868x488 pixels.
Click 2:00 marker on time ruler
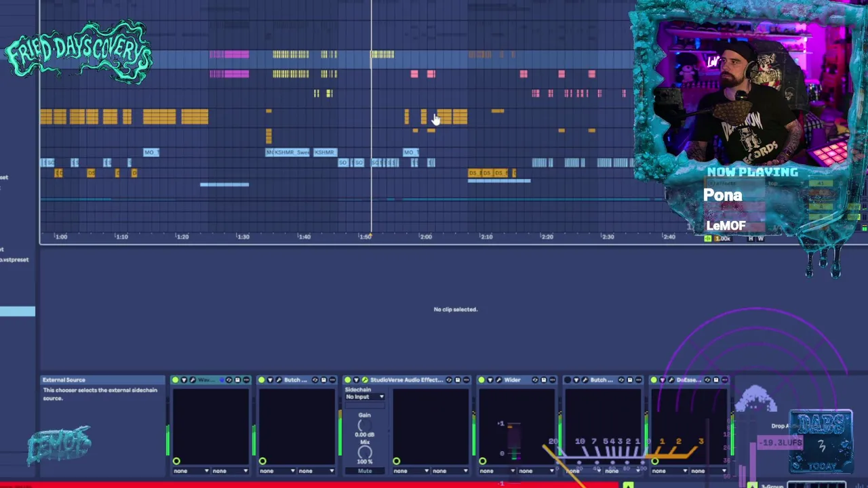click(425, 237)
